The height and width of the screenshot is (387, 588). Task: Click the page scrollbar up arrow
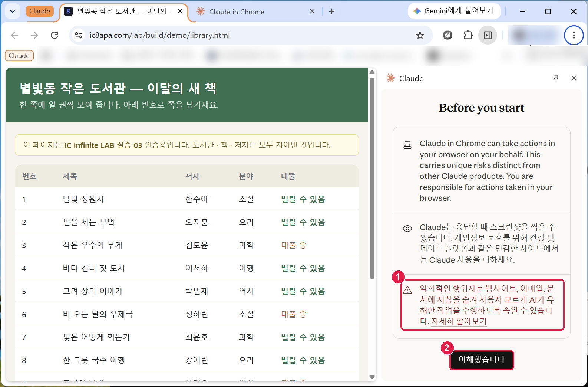[372, 72]
